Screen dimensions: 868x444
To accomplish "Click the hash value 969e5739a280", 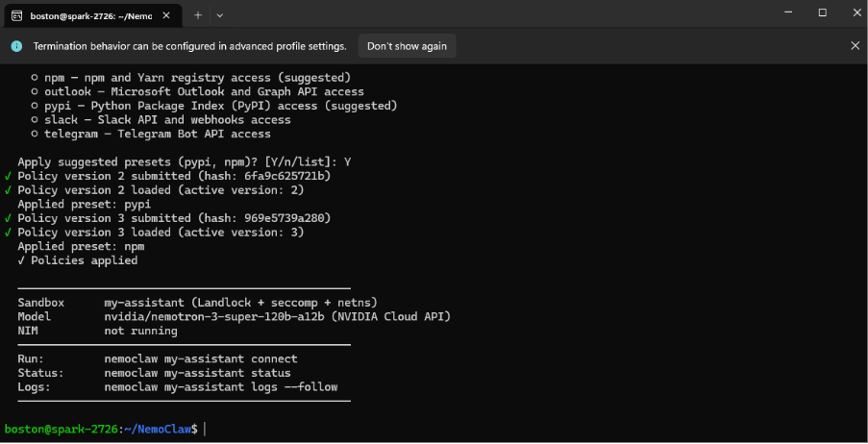I will (x=284, y=218).
